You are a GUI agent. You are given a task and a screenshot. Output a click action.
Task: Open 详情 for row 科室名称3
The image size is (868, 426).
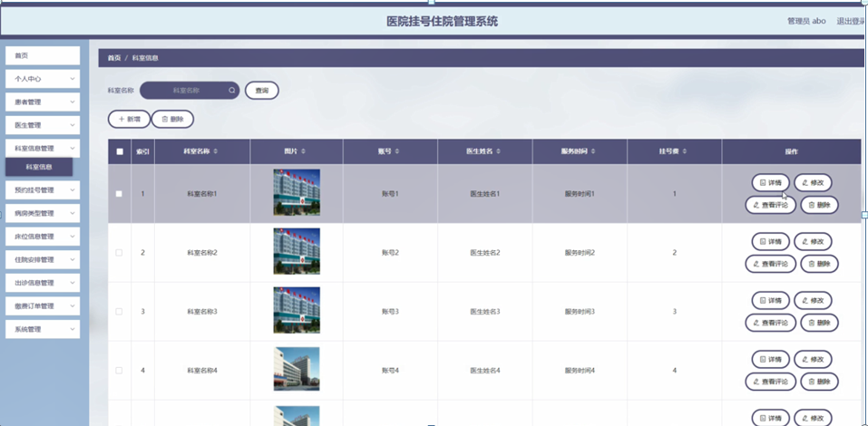771,300
